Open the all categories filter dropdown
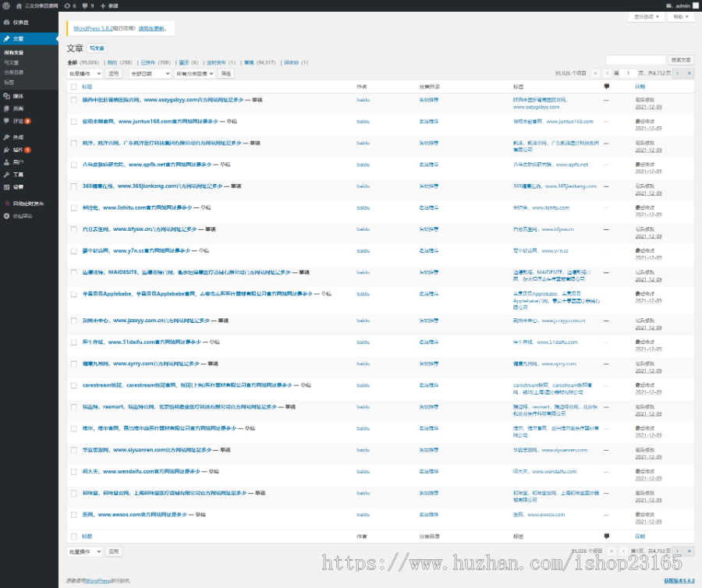Viewport: 702px width, 588px height. [x=194, y=73]
